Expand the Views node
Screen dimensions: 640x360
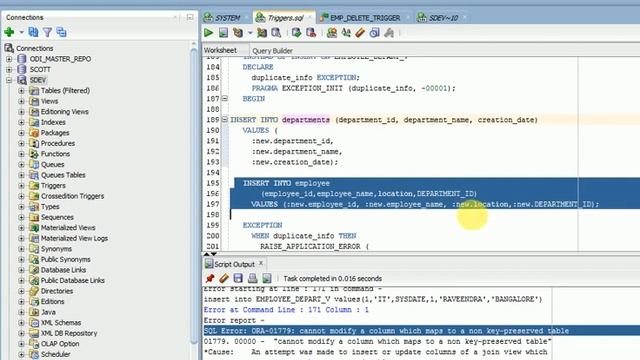click(x=21, y=101)
